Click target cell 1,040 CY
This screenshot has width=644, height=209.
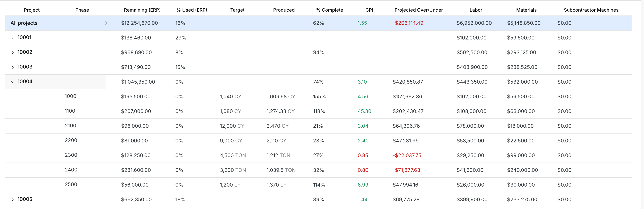[x=230, y=97]
